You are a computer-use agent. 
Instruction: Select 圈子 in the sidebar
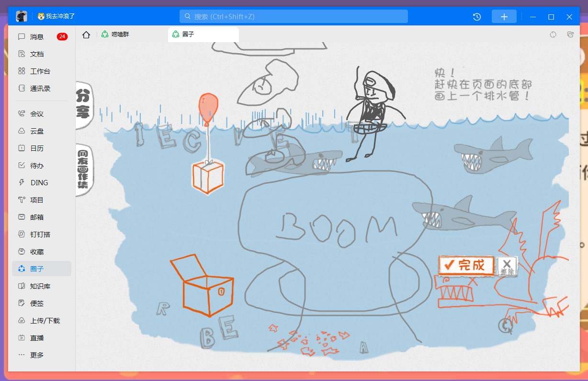pos(42,269)
